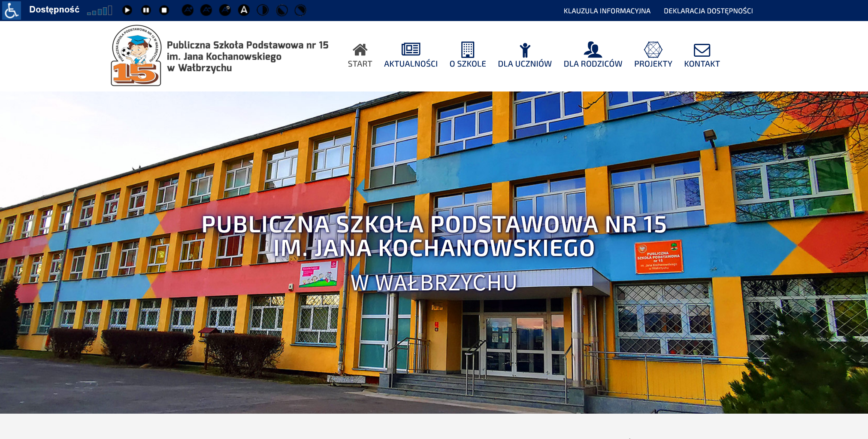Play the screen reader audio
This screenshot has height=439, width=868.
[127, 10]
